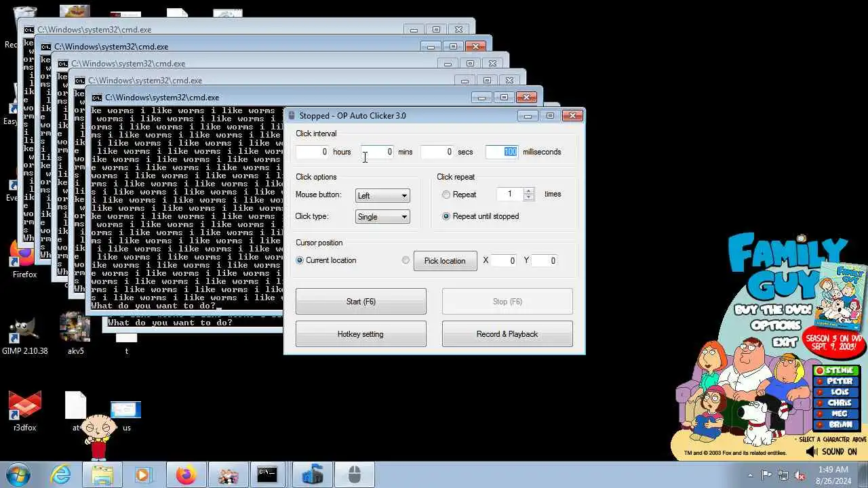Open OPTIONS in the Family Guy widget
The image size is (868, 488).
pyautogui.click(x=775, y=326)
